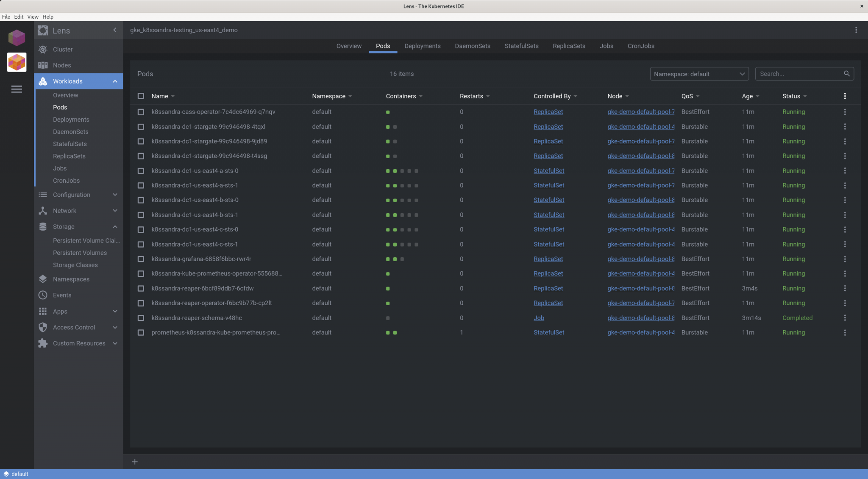Viewport: 868px width, 479px height.
Task: Check the prometheus-k8ssandra-kube-prometheus checkbox
Action: (141, 333)
